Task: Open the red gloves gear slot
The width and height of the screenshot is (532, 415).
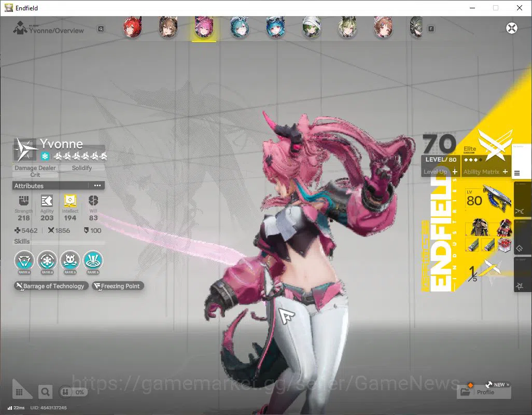Action: [504, 227]
